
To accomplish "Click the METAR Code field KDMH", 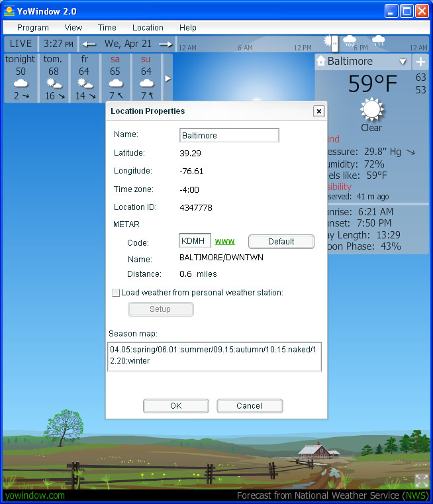I will (x=195, y=241).
